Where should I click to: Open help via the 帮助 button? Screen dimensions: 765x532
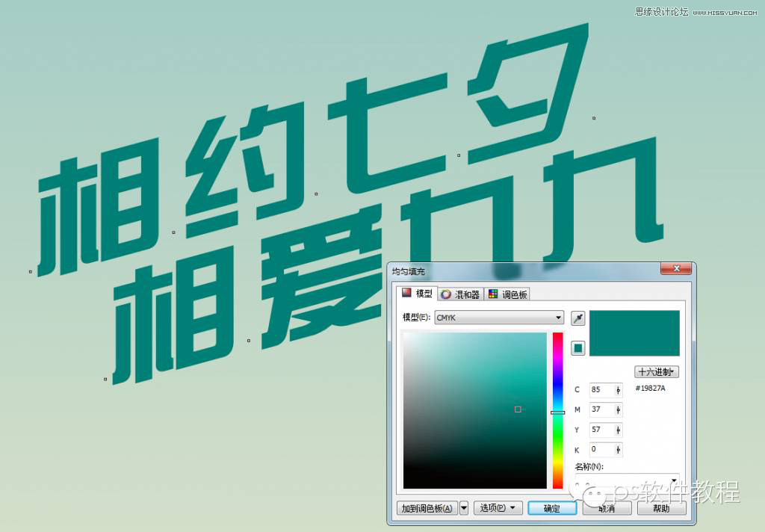[661, 508]
